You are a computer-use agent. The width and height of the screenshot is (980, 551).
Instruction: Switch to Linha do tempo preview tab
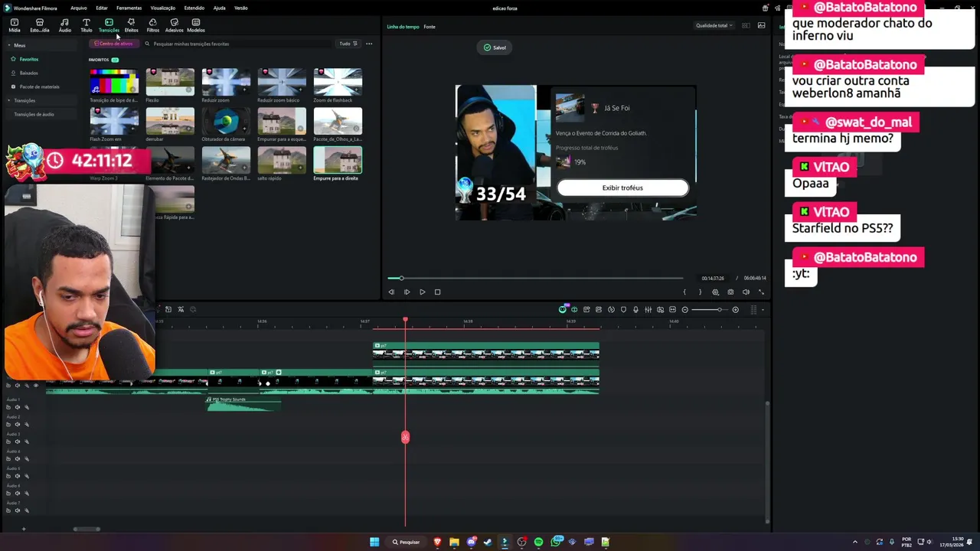tap(403, 27)
